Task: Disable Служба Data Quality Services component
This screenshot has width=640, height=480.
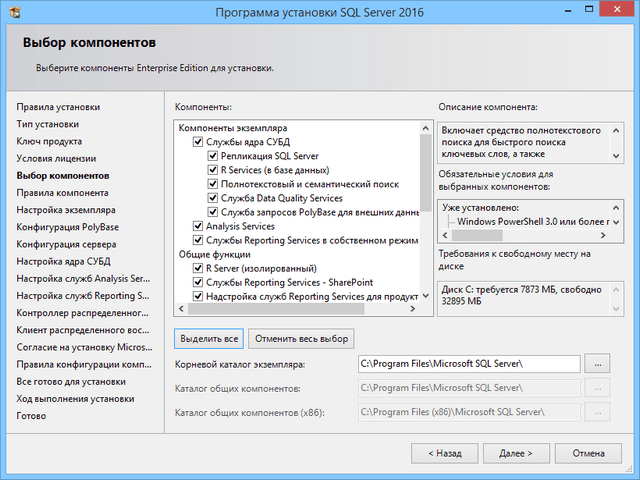Action: (x=213, y=199)
